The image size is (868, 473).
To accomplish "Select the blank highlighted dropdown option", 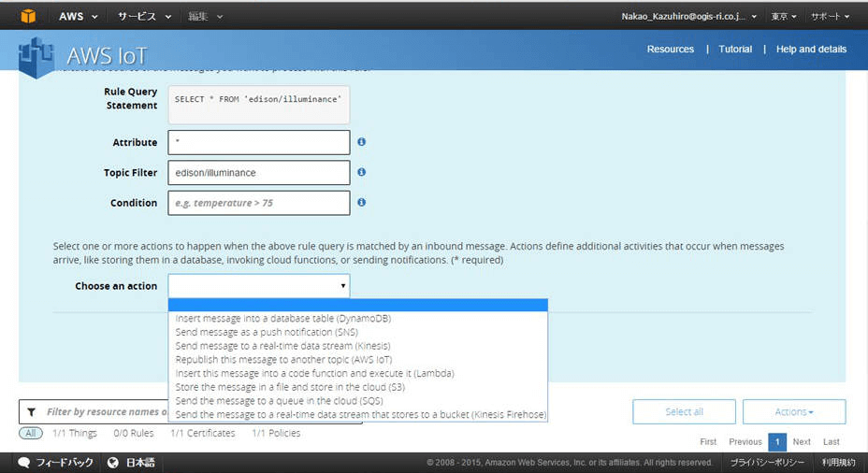I will pos(357,305).
